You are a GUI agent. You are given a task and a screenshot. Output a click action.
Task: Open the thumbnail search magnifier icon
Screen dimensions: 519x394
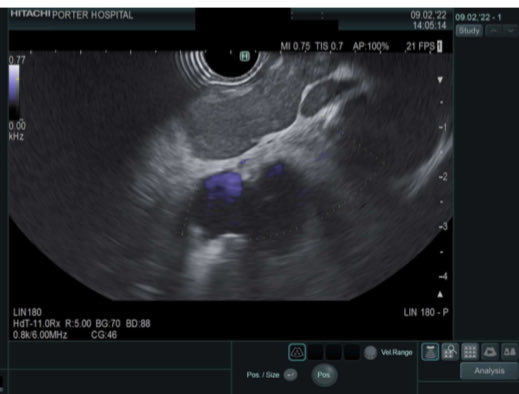pyautogui.click(x=450, y=352)
